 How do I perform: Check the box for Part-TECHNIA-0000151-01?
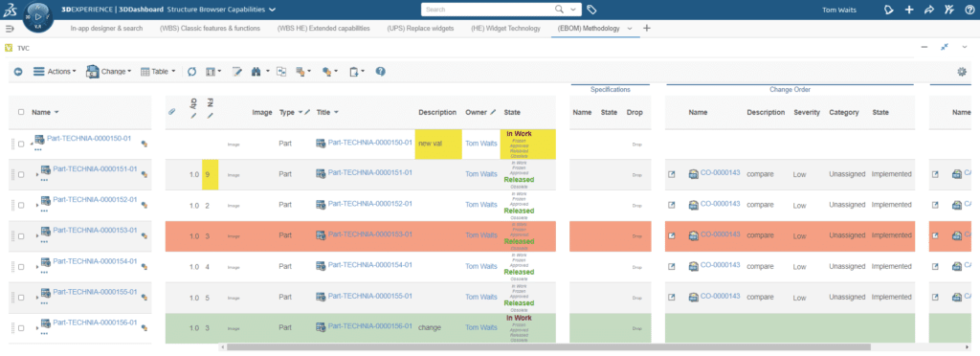point(21,175)
